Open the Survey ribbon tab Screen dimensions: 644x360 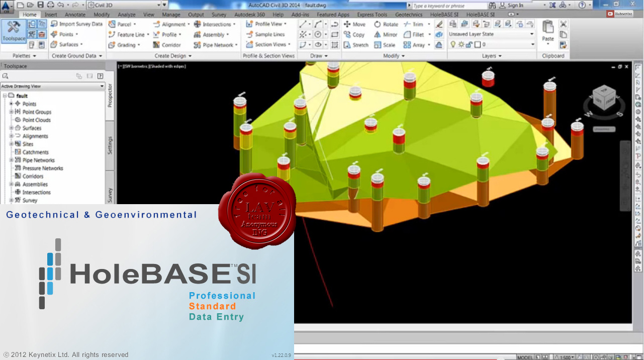[x=219, y=15]
